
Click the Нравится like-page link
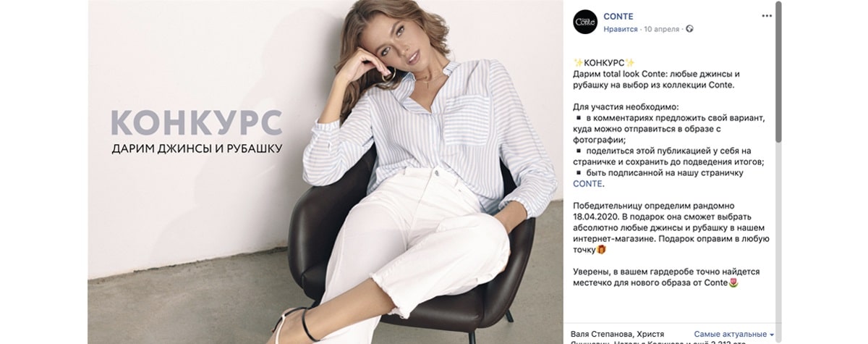pyautogui.click(x=621, y=29)
